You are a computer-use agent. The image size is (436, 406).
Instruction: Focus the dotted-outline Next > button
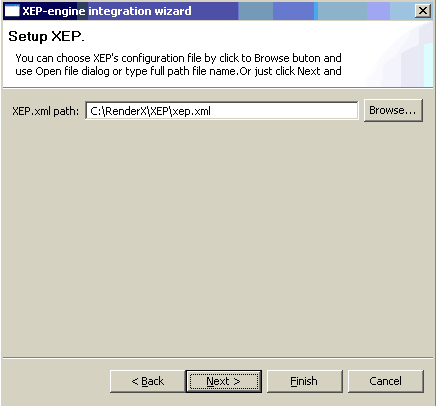223,381
